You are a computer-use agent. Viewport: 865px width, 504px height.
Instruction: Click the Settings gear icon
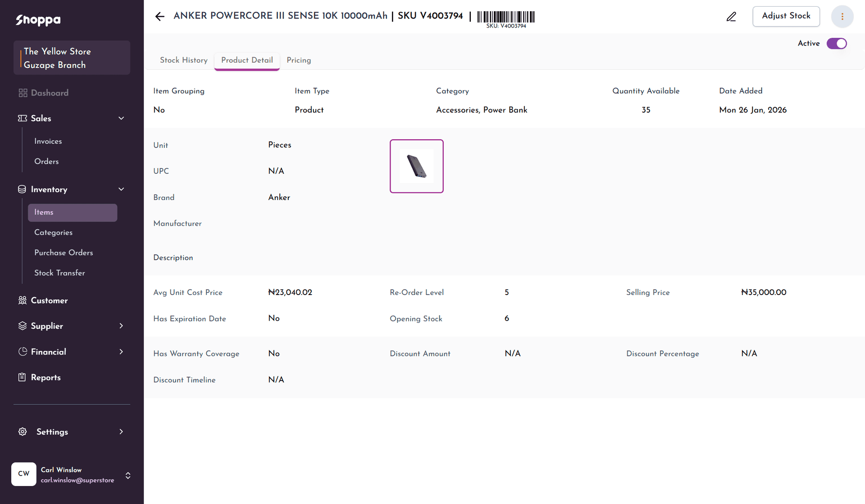(x=22, y=431)
